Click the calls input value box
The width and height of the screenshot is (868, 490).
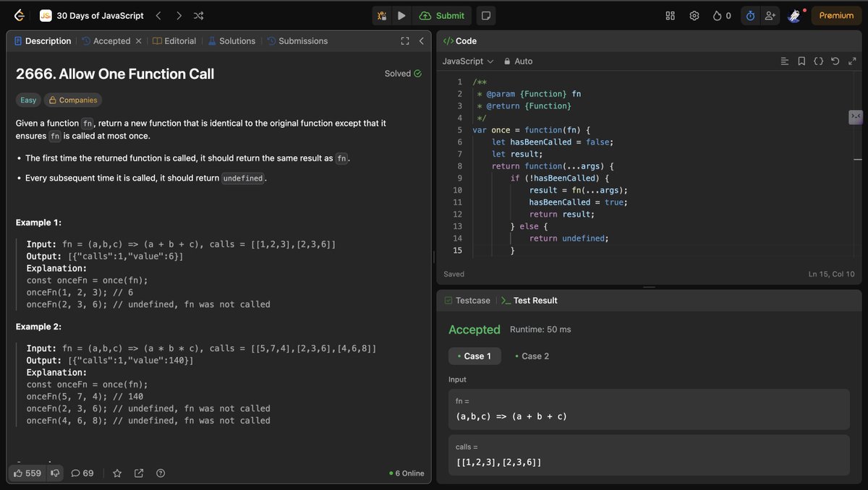[x=649, y=455]
